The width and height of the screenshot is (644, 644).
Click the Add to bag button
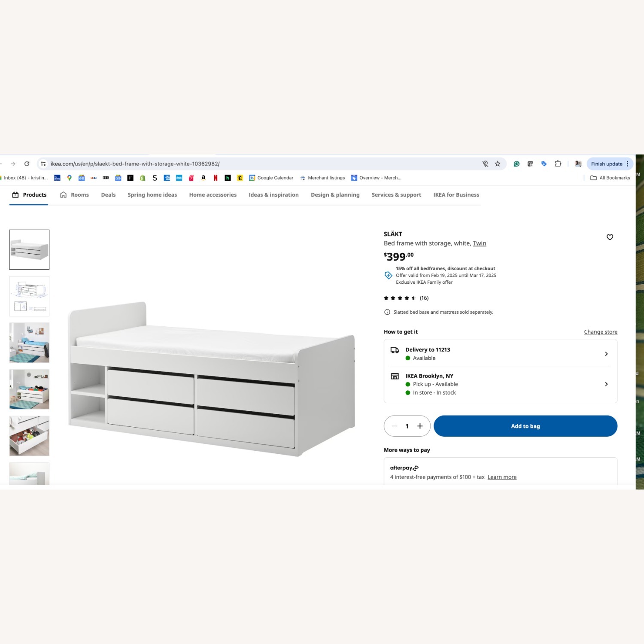525,426
